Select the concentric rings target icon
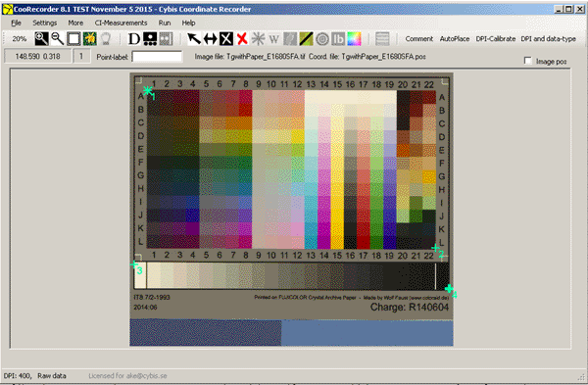This screenshot has height=385, width=588. (322, 38)
